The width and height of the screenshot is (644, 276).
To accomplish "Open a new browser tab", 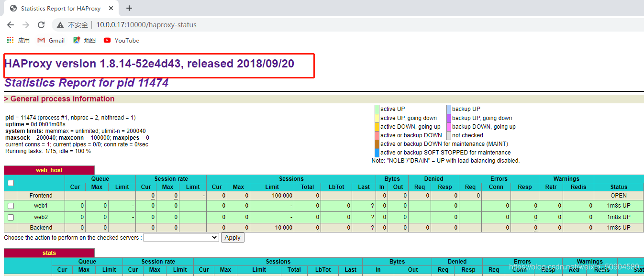I will 129,8.
